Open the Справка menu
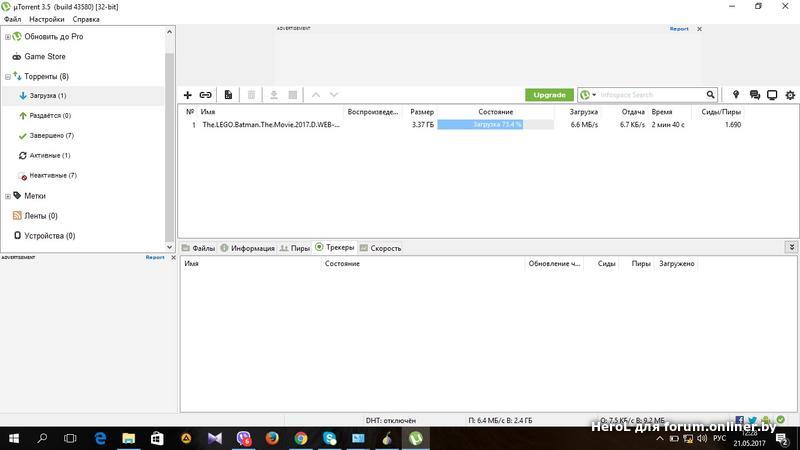This screenshot has width=800, height=450. [86, 19]
